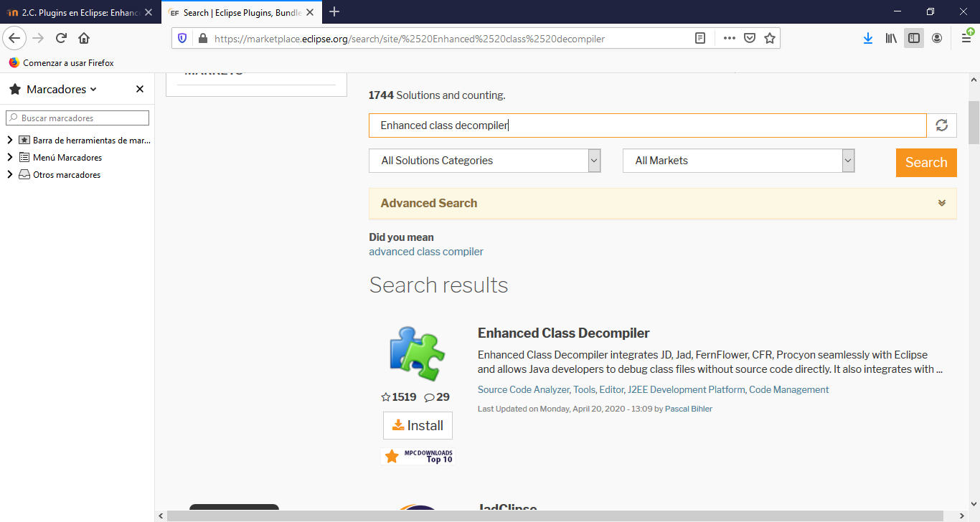980x522 pixels.
Task: Open the Source Code Analyzer category
Action: tap(524, 390)
